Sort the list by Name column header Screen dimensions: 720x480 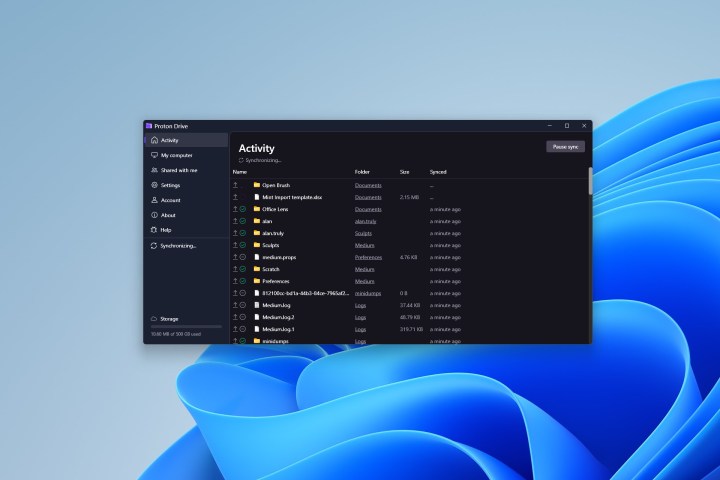240,172
